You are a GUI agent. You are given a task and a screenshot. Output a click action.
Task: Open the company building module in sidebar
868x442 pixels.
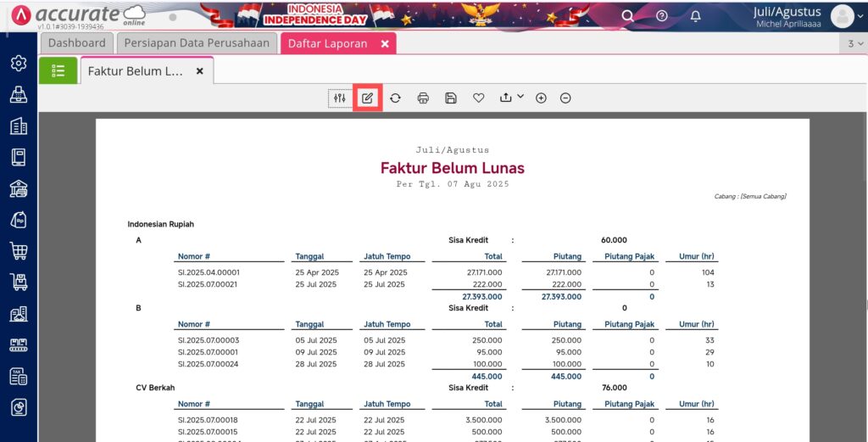[19, 126]
